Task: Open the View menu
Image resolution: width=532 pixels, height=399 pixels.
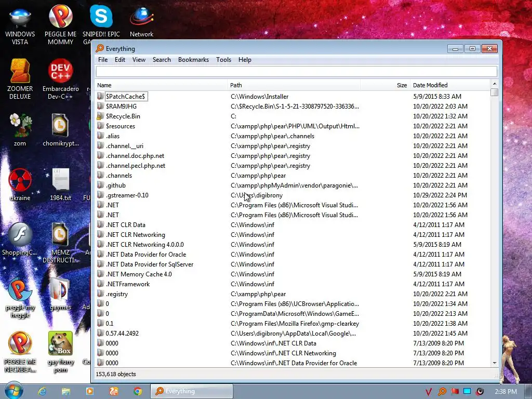Action: (x=139, y=60)
